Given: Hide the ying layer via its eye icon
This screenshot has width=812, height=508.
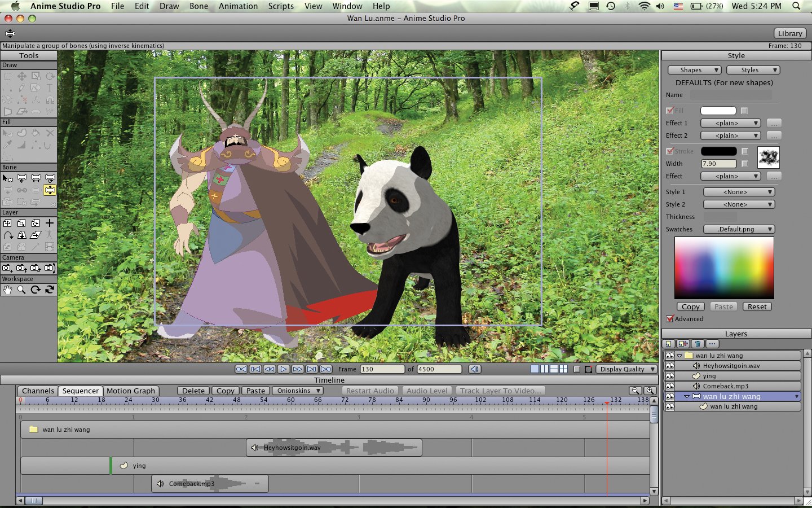Looking at the screenshot, I should 669,376.
